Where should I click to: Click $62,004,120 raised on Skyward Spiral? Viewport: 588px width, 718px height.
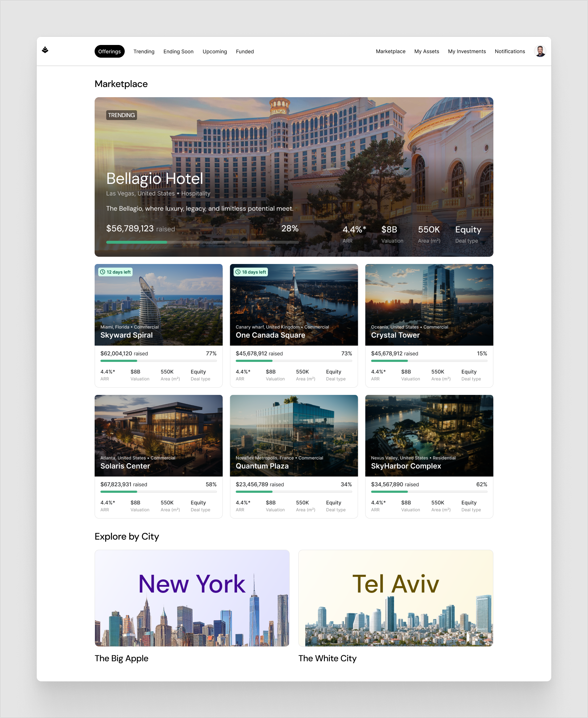(x=124, y=354)
